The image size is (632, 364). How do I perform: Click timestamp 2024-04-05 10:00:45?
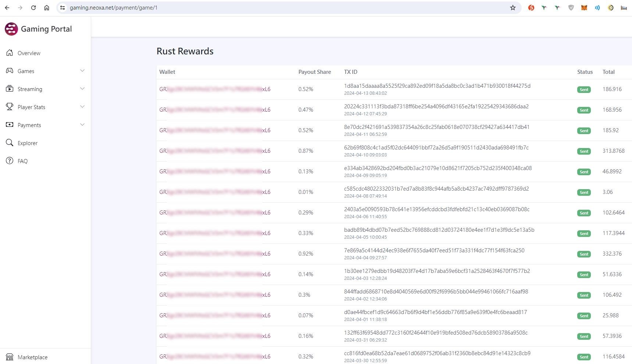tap(365, 237)
